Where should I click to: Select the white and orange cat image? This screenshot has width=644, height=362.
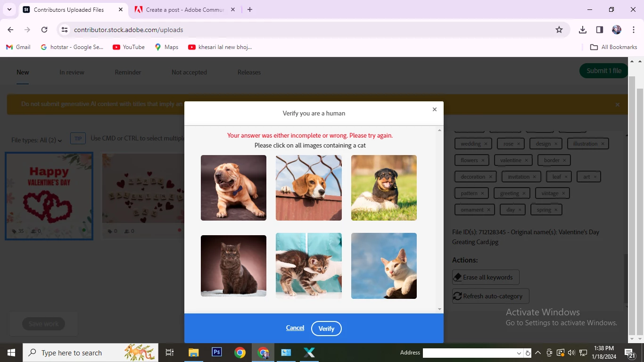point(384,266)
